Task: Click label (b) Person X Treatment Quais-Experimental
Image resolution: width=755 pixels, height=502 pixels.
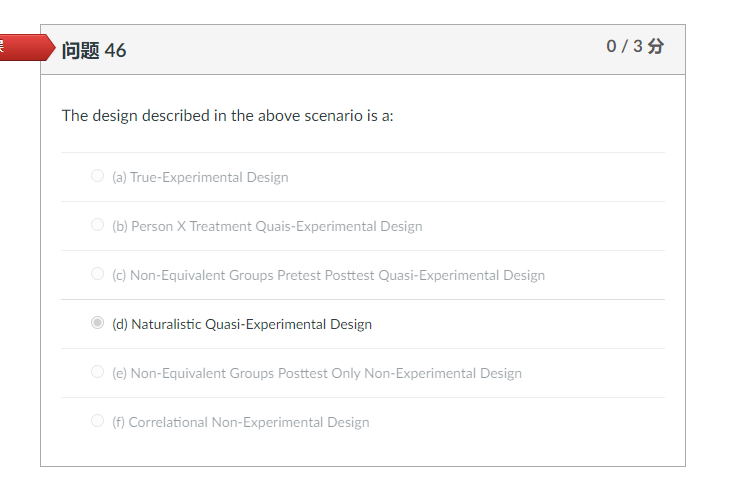Action: coord(267,226)
